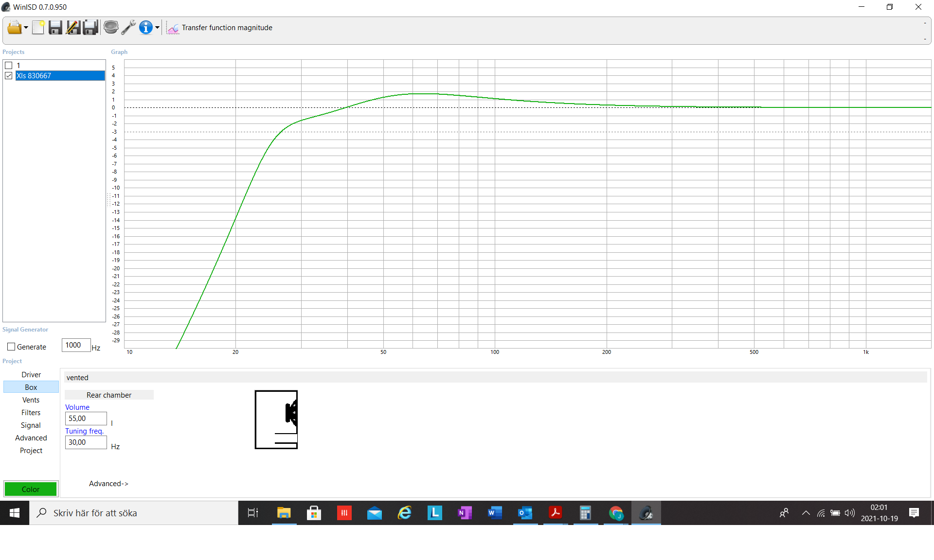Open the Project tab

click(31, 450)
